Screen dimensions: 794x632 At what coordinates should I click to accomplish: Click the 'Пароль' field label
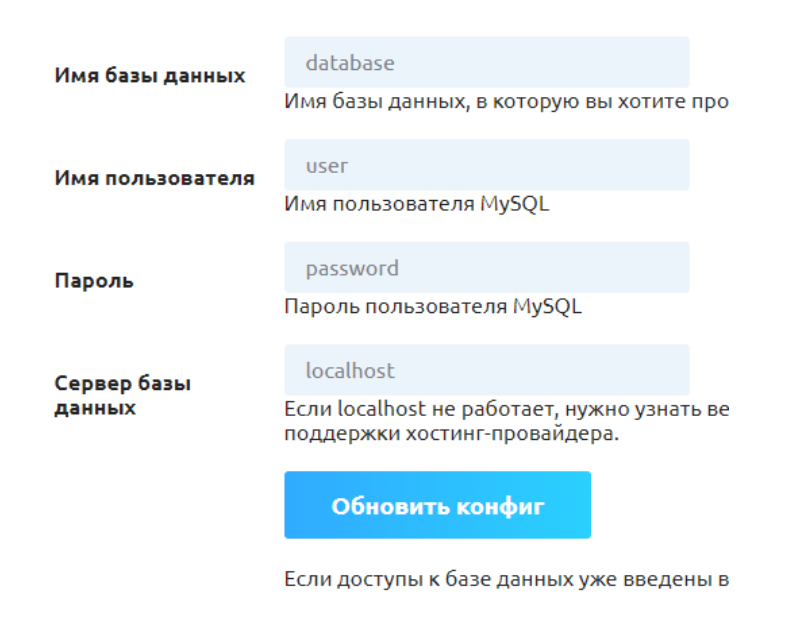tap(94, 281)
